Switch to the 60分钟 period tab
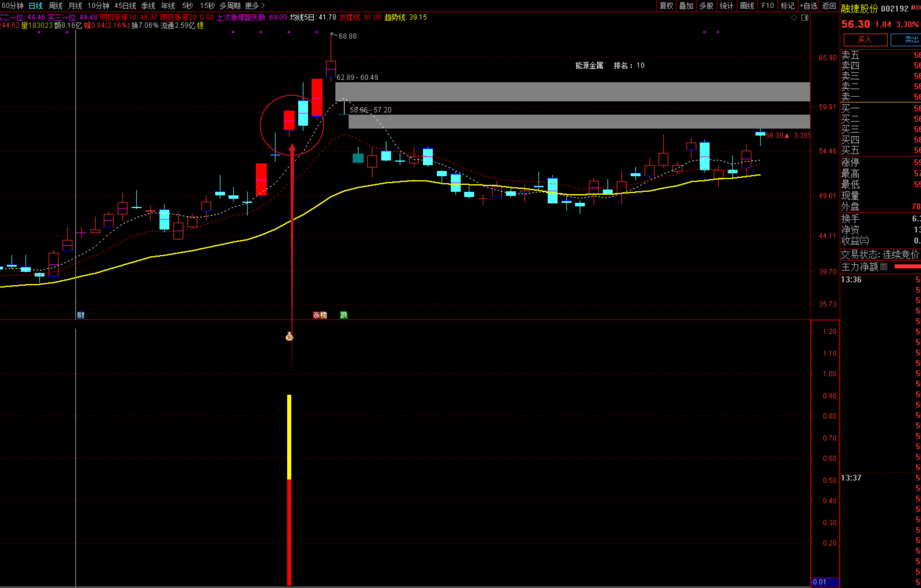Image resolution: width=921 pixels, height=588 pixels. (12, 6)
